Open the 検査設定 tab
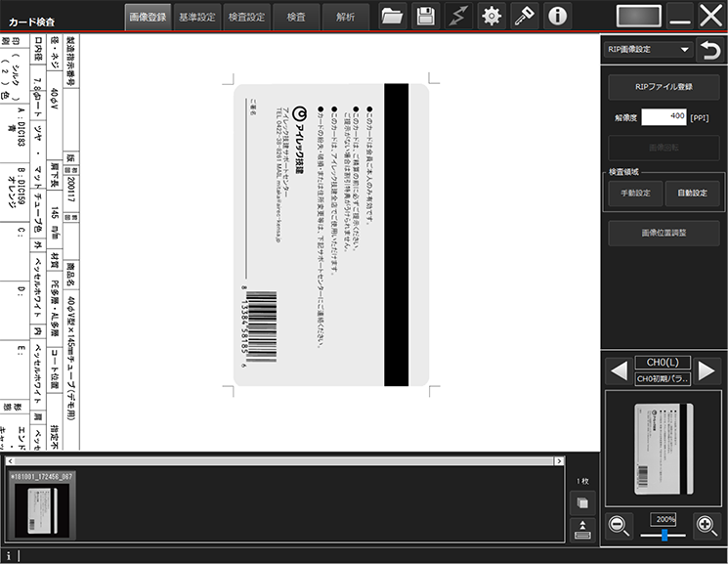 pyautogui.click(x=246, y=18)
